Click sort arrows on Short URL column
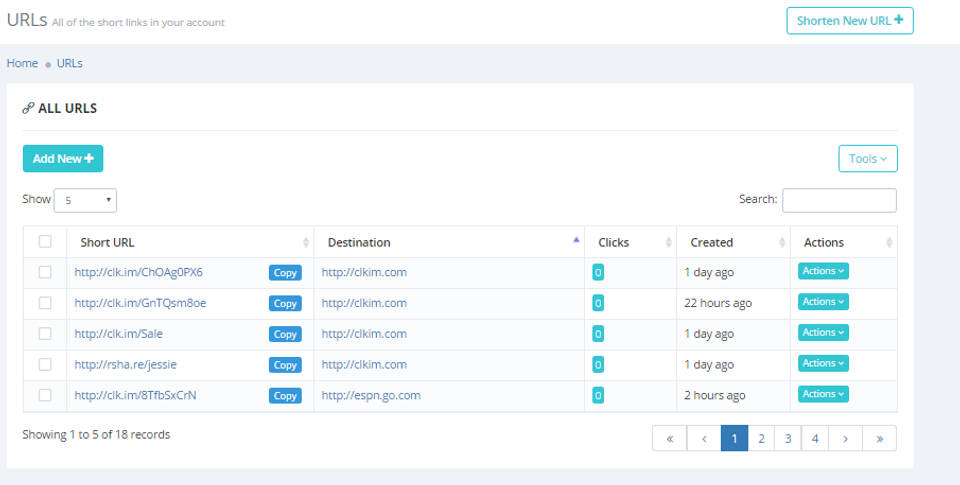The image size is (960, 485). click(x=306, y=242)
